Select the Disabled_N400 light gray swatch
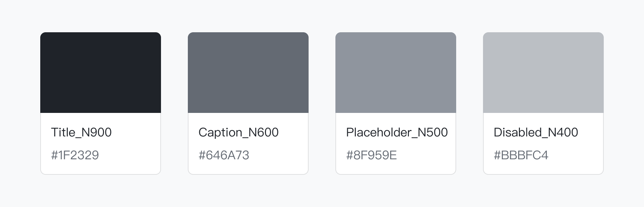The height and width of the screenshot is (207, 644). tap(543, 73)
